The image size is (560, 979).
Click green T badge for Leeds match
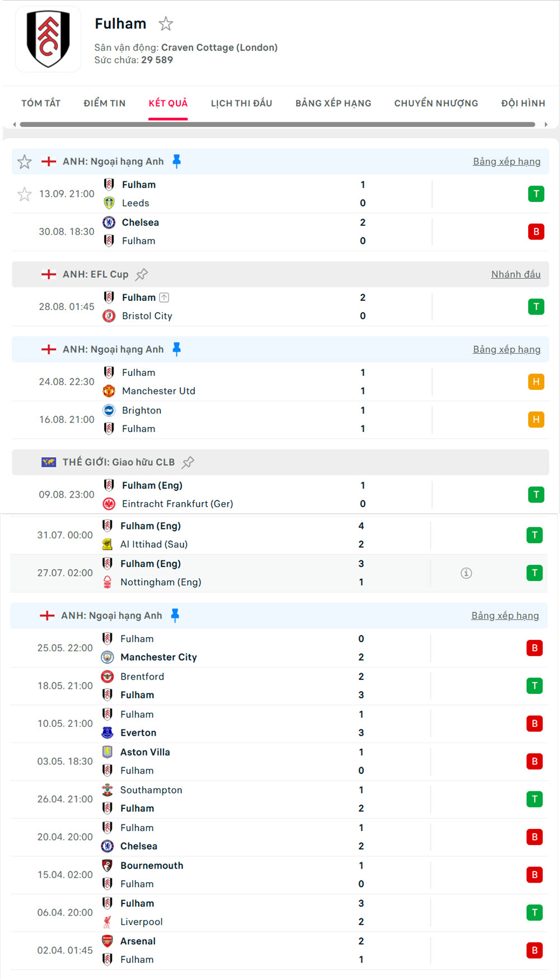point(536,194)
